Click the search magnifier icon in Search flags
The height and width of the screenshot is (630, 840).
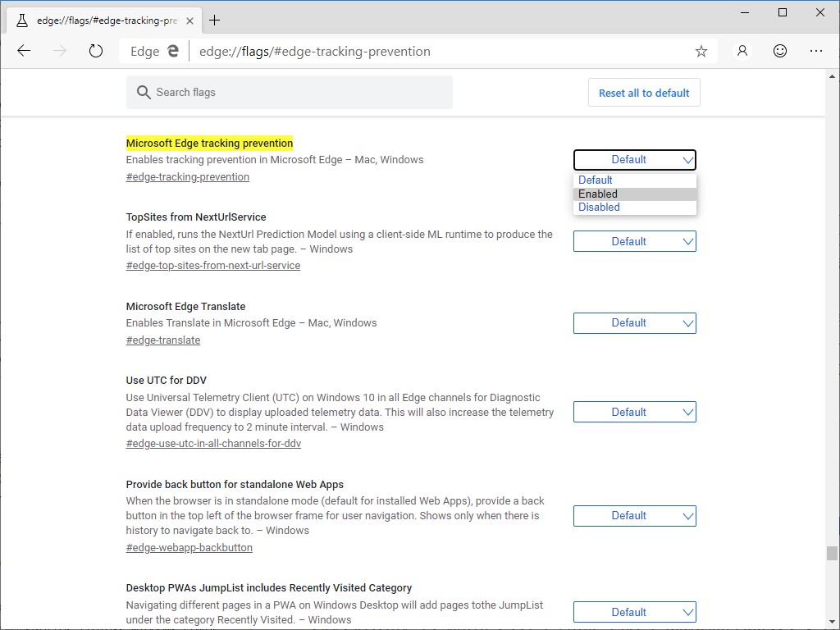click(x=143, y=92)
